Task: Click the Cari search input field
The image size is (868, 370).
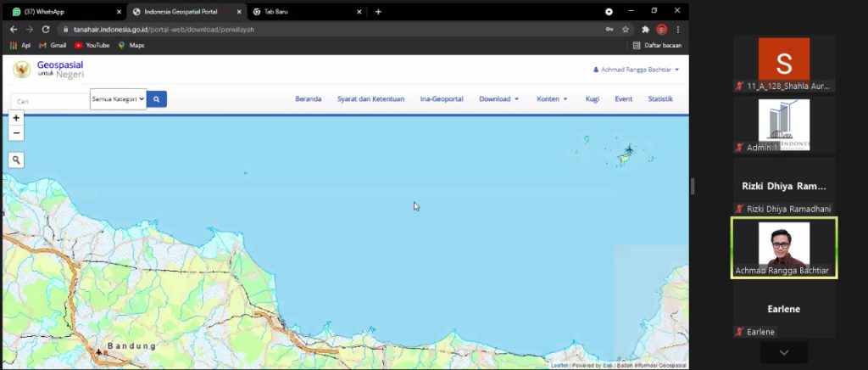Action: coord(50,101)
